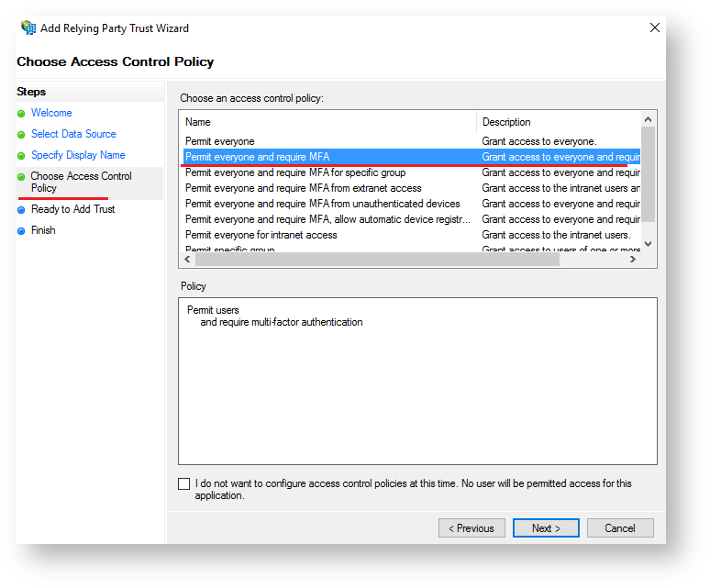Open the Welcome step link
The width and height of the screenshot is (710, 588).
click(x=51, y=113)
